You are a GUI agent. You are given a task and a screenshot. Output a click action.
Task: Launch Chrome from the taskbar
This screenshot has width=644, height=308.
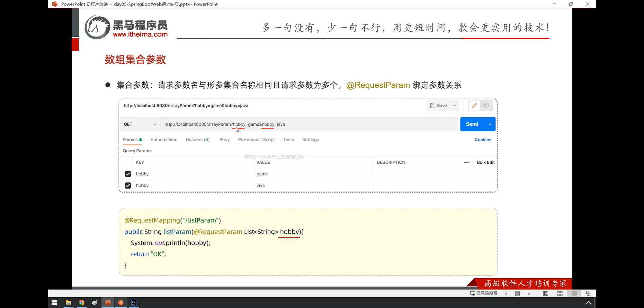[81, 302]
